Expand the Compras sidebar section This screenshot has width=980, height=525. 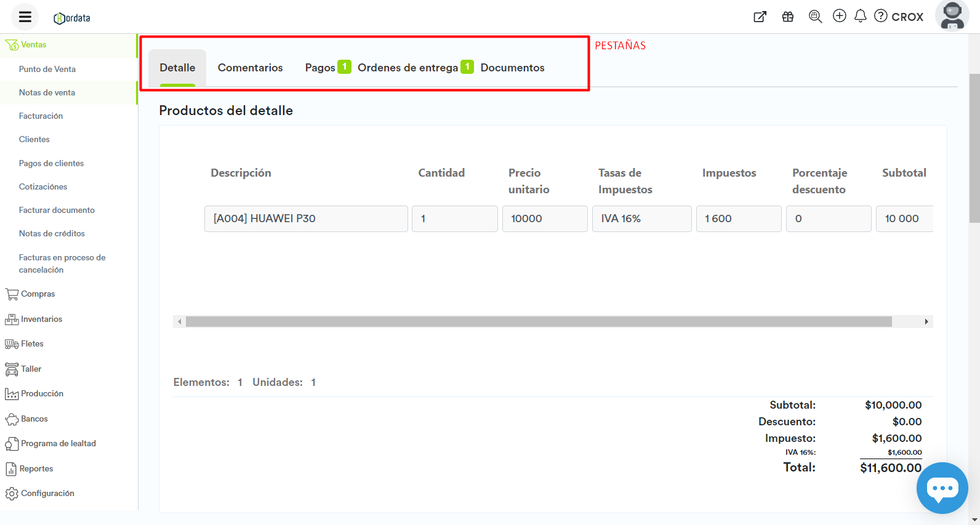point(38,294)
